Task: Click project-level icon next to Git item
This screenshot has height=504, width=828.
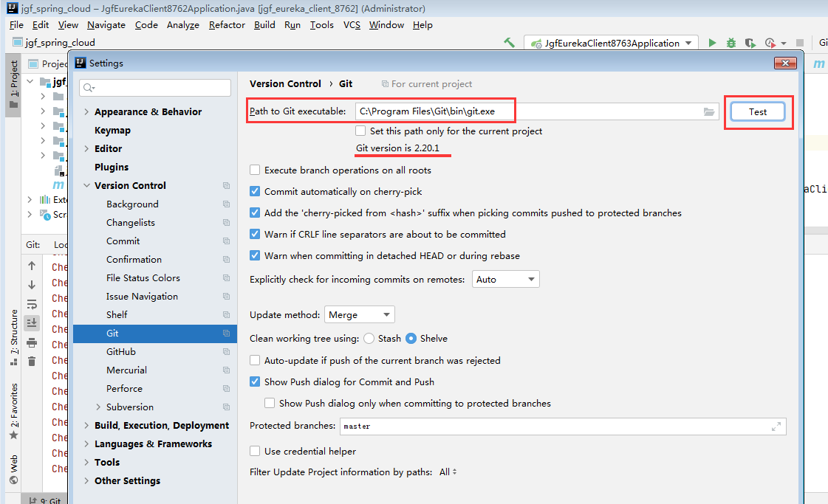Action: [x=227, y=333]
